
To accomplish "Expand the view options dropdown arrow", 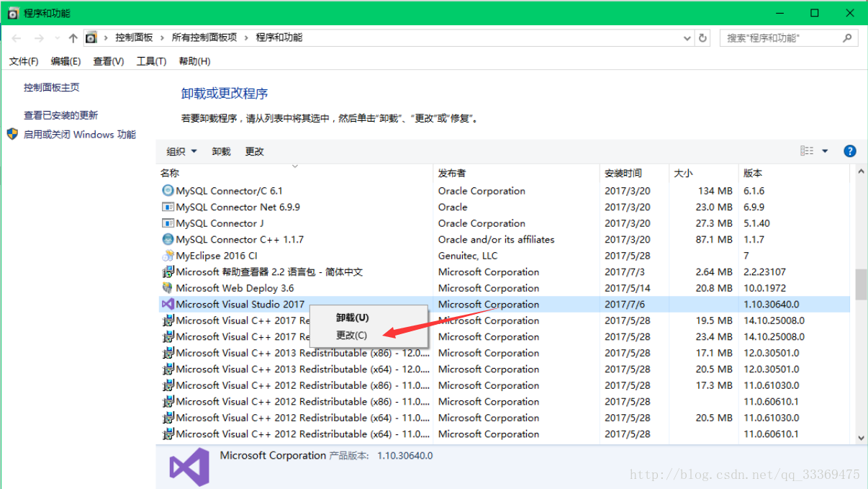I will click(x=825, y=151).
